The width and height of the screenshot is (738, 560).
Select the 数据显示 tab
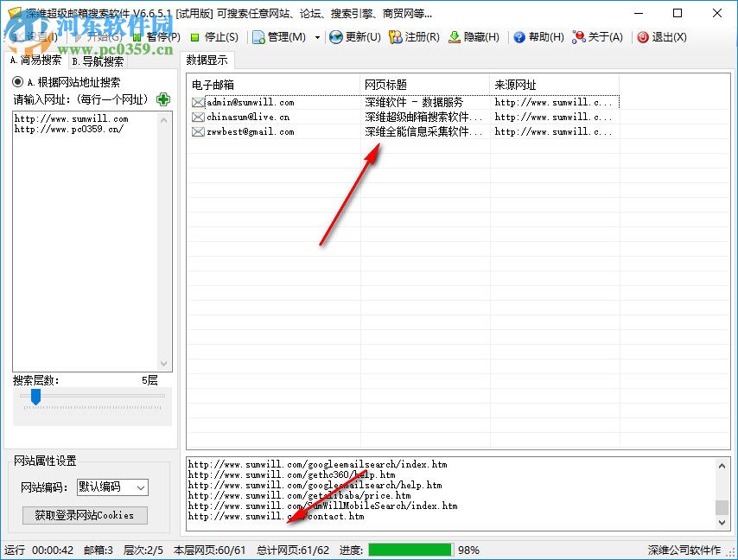[208, 60]
